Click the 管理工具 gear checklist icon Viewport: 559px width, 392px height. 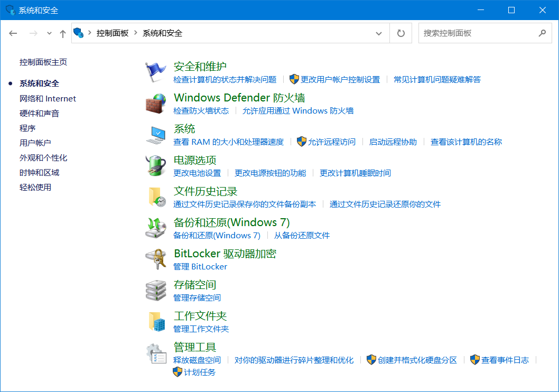(156, 353)
